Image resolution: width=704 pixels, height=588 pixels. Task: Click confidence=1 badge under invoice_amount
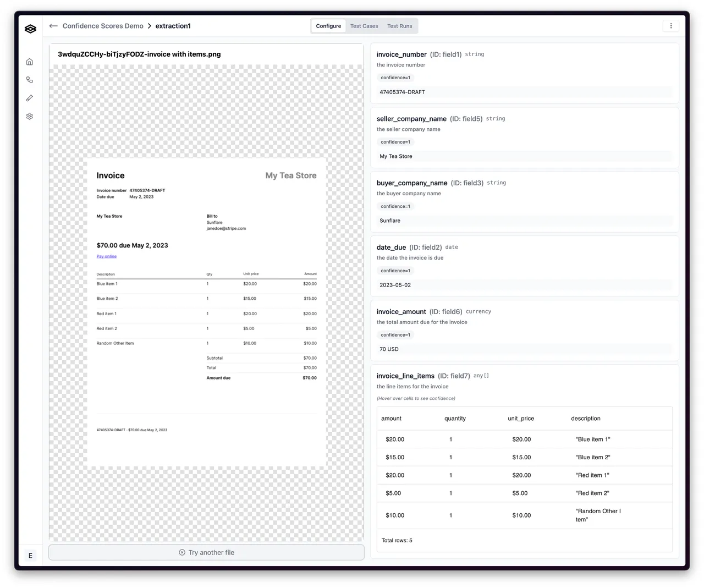[x=395, y=335]
